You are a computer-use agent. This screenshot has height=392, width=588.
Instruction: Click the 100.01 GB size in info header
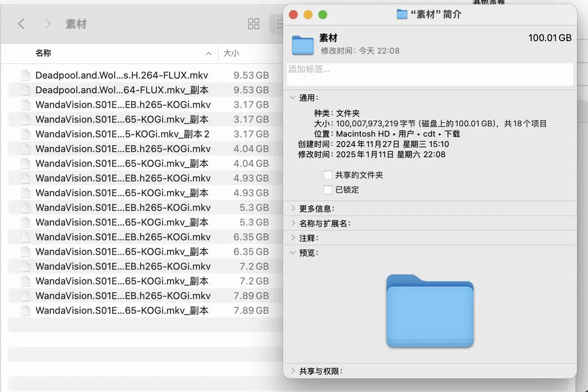click(x=550, y=38)
